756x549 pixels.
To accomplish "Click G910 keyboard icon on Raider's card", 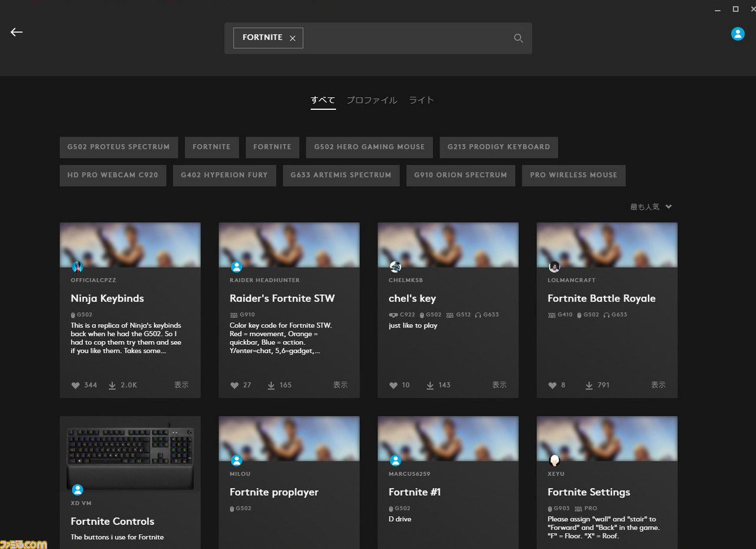I will click(233, 315).
